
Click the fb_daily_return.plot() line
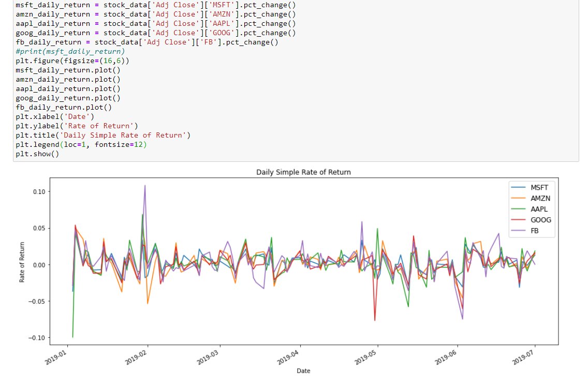pyautogui.click(x=64, y=107)
